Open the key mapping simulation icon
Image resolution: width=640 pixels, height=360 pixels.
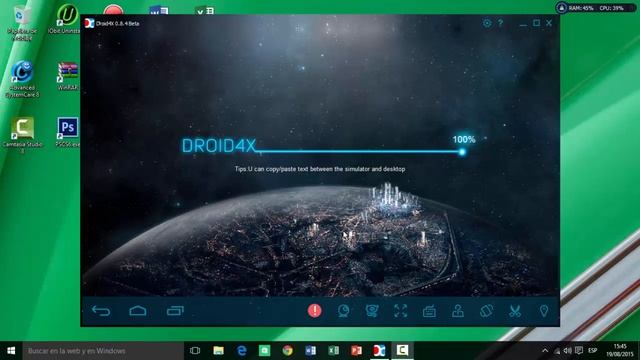click(372, 311)
